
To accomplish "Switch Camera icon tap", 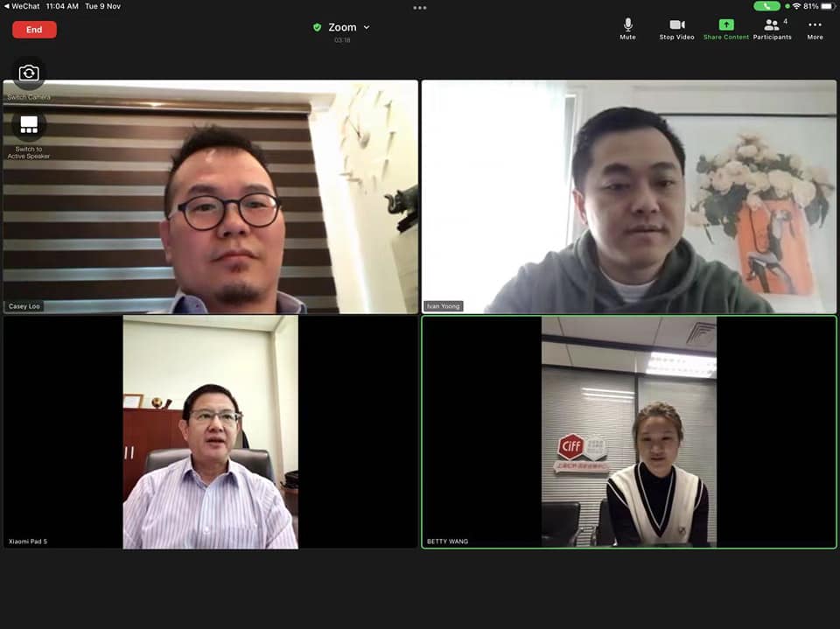I will 29,73.
